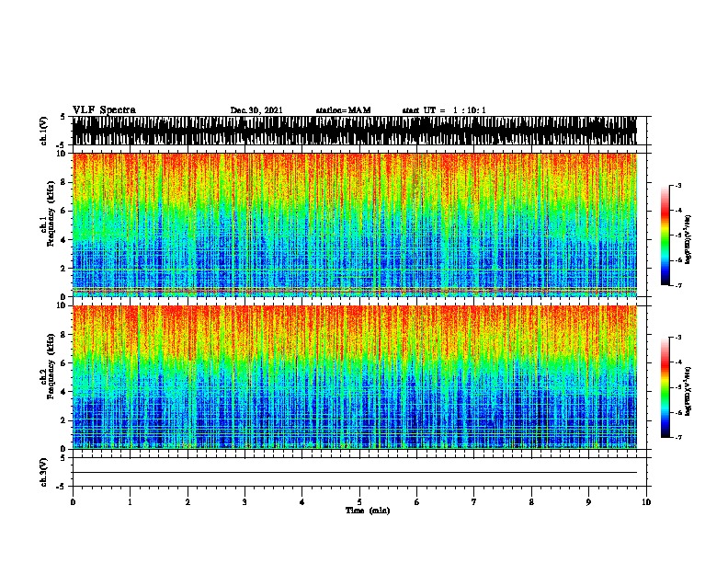Click the "start UT = 1 : 10: 1" text

point(444,110)
